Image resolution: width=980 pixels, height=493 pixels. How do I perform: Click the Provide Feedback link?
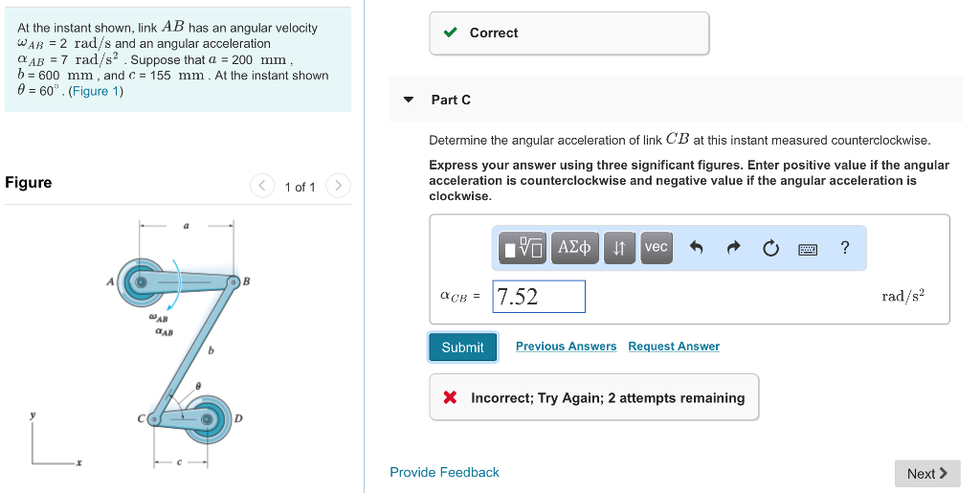444,472
